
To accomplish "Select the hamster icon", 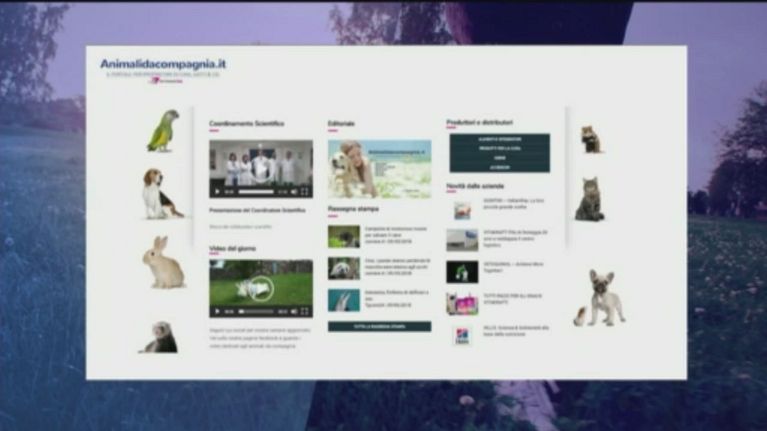I will (591, 140).
